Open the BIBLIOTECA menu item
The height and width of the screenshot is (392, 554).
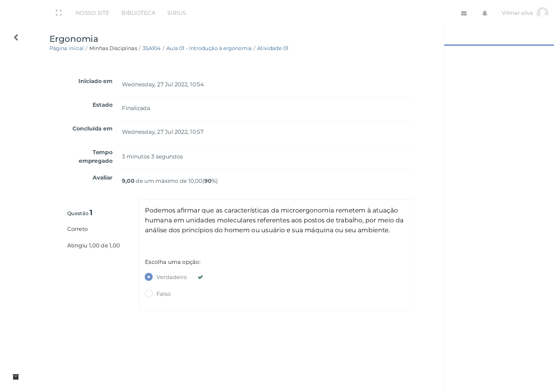pyautogui.click(x=138, y=13)
